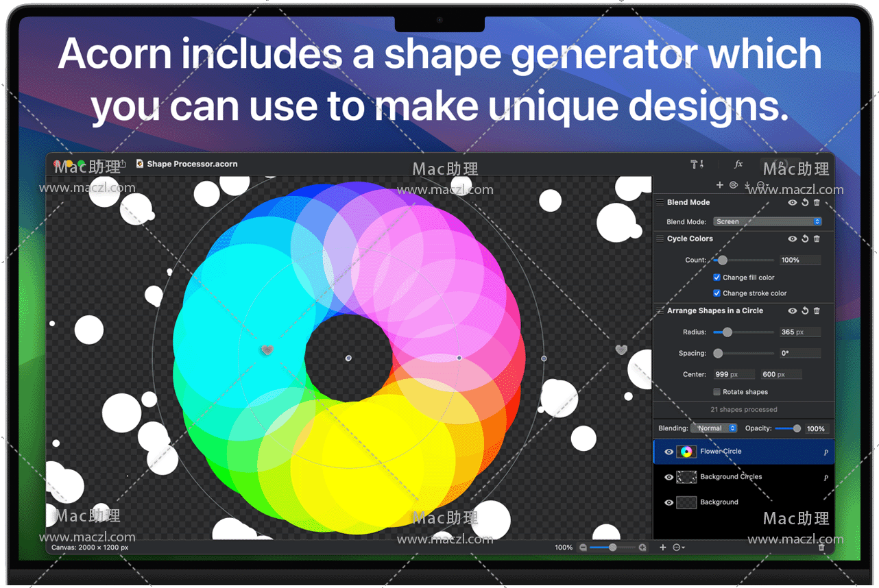Click the zoom in magnifier icon

(x=642, y=548)
